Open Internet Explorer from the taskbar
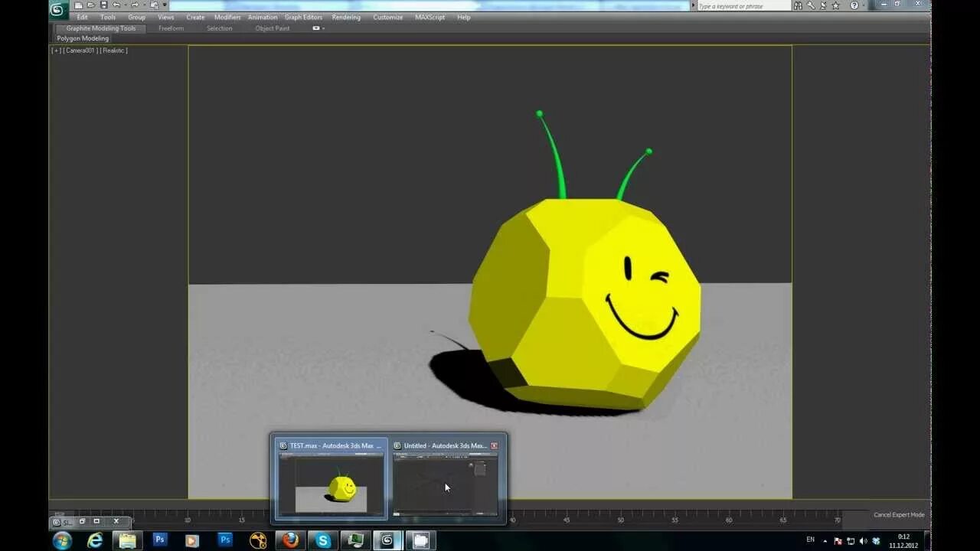 94,540
